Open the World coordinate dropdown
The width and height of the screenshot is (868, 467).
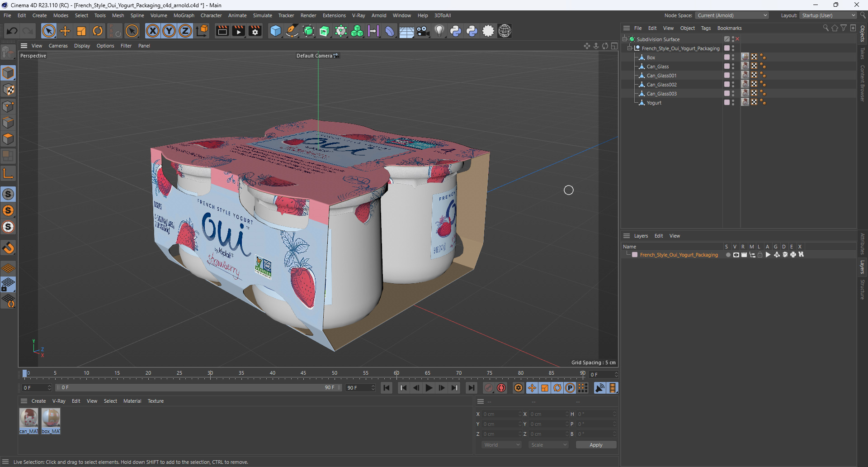[x=501, y=445]
